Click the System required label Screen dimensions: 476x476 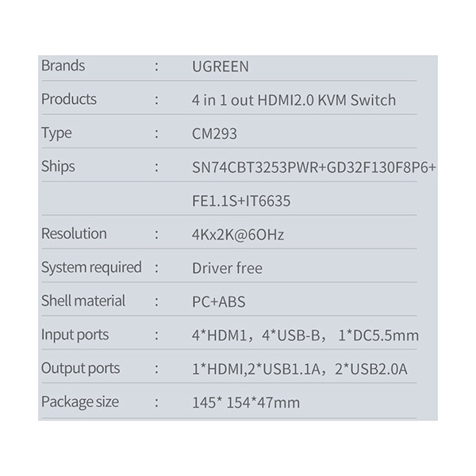(x=91, y=267)
